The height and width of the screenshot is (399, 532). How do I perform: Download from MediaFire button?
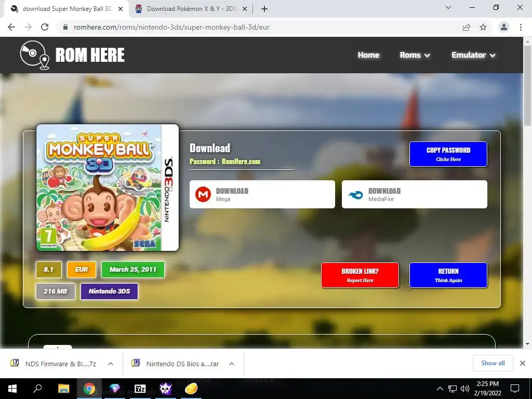(414, 194)
